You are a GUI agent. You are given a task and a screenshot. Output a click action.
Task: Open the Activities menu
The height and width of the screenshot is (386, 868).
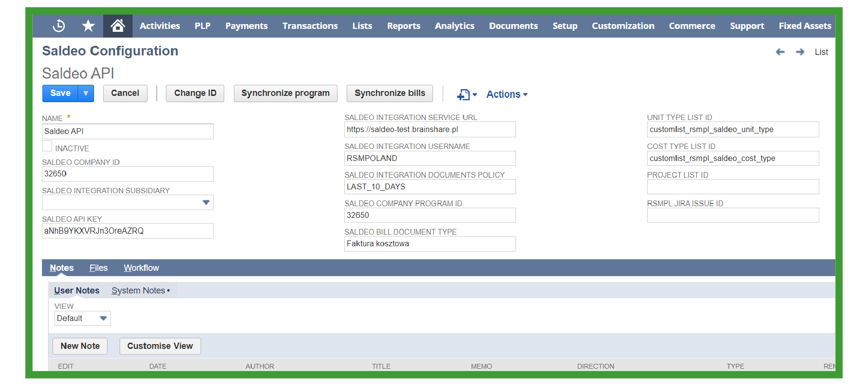160,26
